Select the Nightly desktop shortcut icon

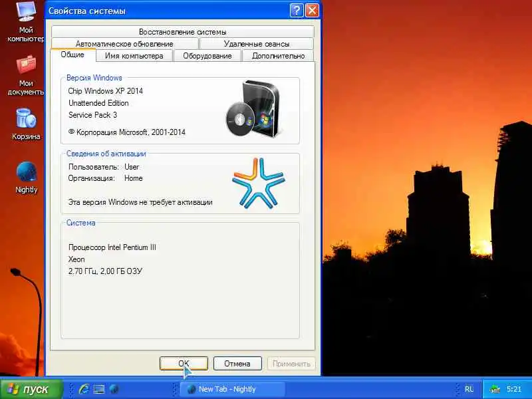pyautogui.click(x=26, y=178)
